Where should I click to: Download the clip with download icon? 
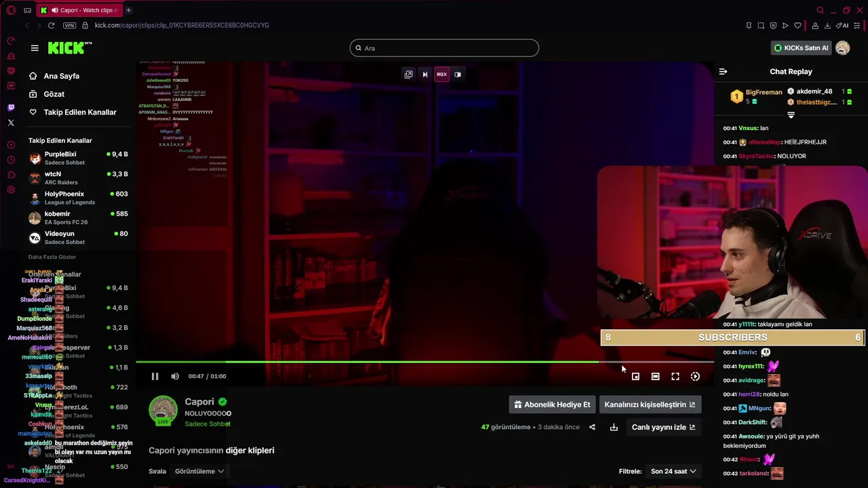(x=614, y=427)
